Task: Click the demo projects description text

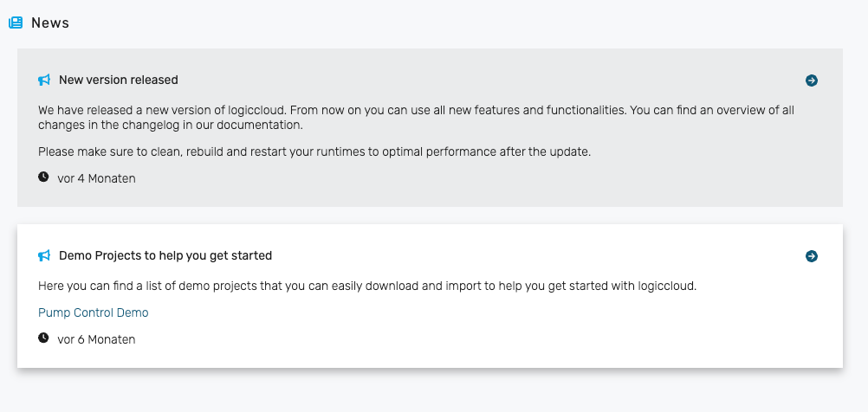Action: point(367,286)
